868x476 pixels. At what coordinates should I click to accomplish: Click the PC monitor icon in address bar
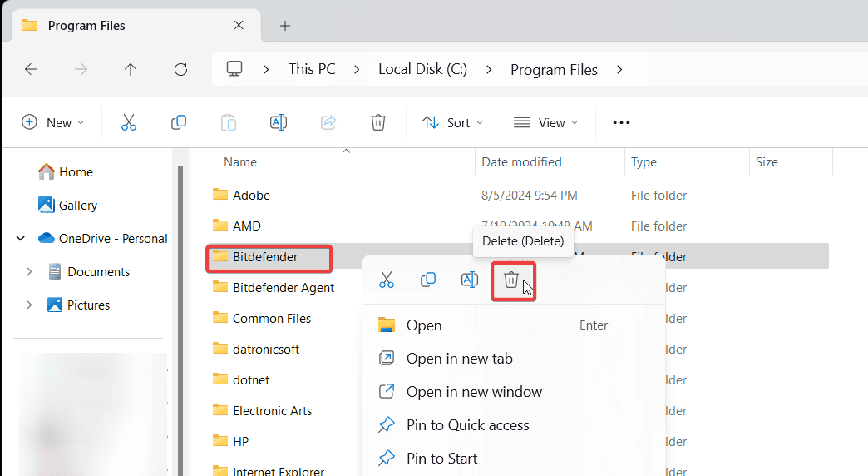234,69
